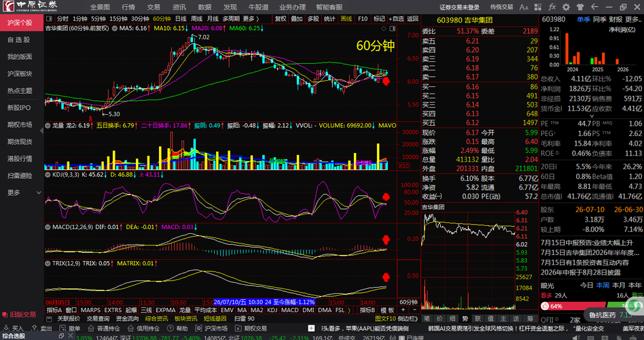644x340 pixels.
Task: Click the floating 鲁抗医药 7.15 quote
Action: click(610, 316)
